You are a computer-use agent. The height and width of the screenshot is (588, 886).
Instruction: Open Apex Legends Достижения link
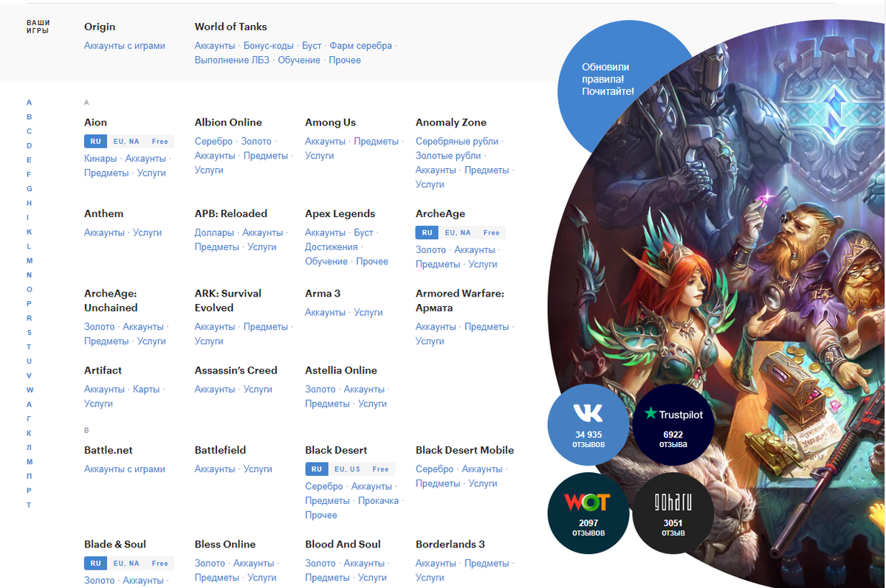(x=332, y=247)
